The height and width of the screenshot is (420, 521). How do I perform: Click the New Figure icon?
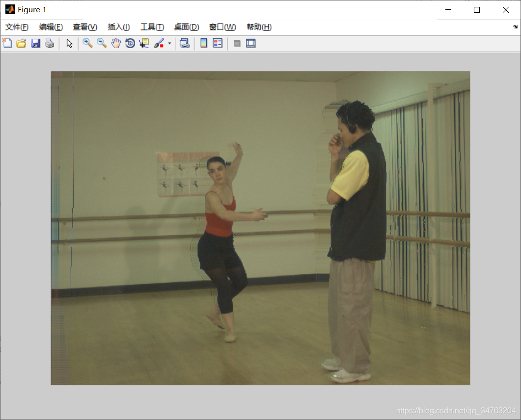pyautogui.click(x=7, y=43)
